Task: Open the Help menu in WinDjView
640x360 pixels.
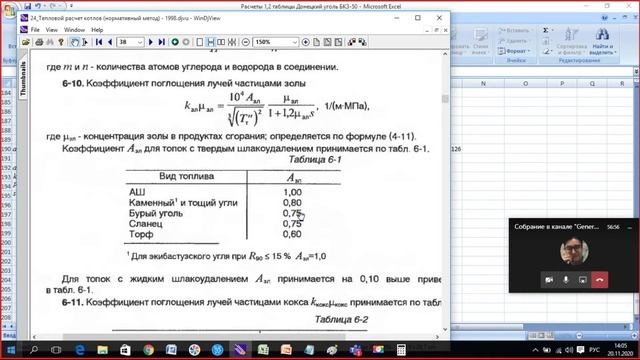Action: (97, 30)
